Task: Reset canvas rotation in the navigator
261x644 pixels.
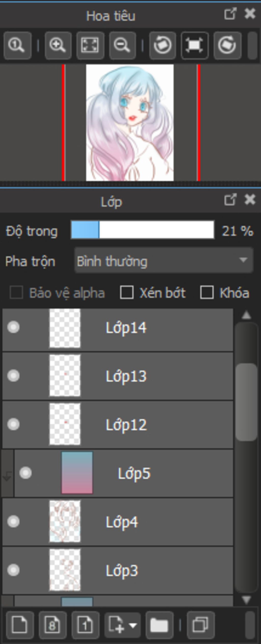Action: (194, 45)
